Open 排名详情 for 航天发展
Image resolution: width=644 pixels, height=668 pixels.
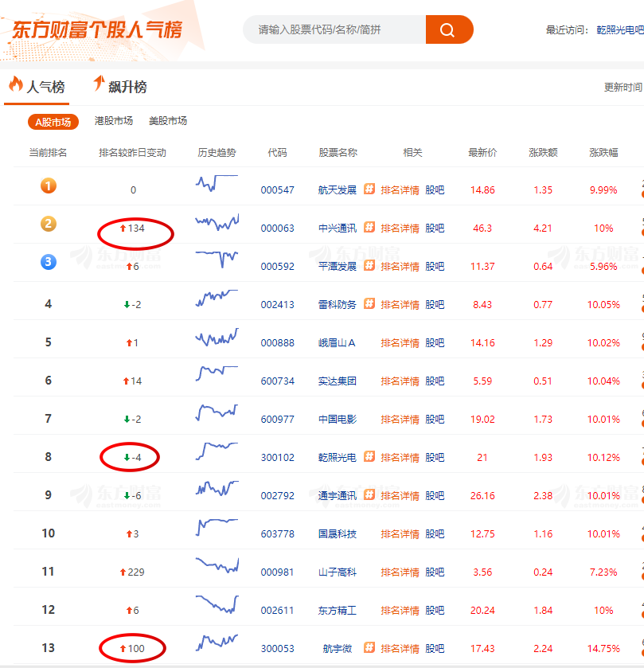(400, 190)
